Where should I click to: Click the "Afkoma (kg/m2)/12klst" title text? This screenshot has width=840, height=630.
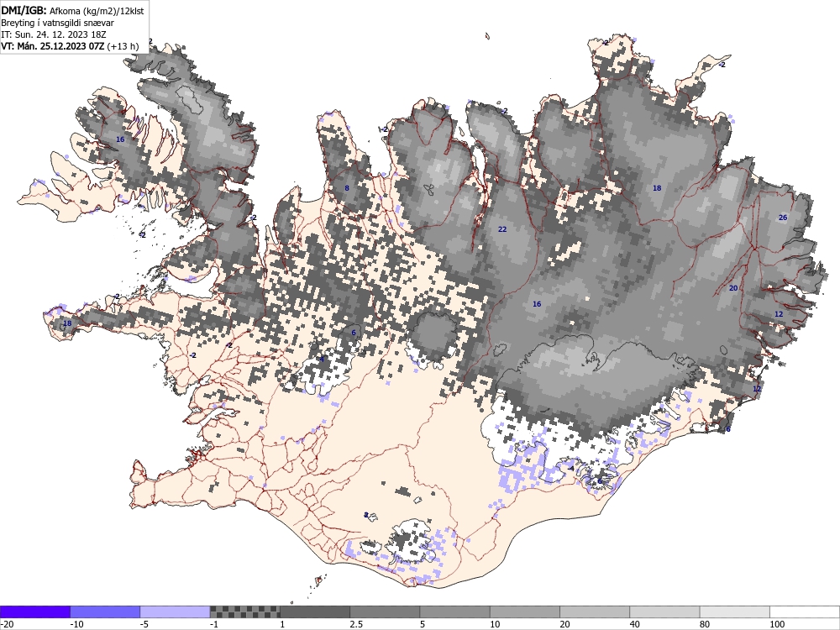97,11
